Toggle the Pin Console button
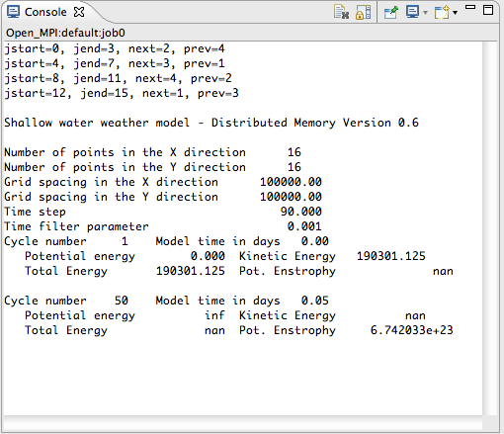The image size is (504, 434). coord(391,12)
